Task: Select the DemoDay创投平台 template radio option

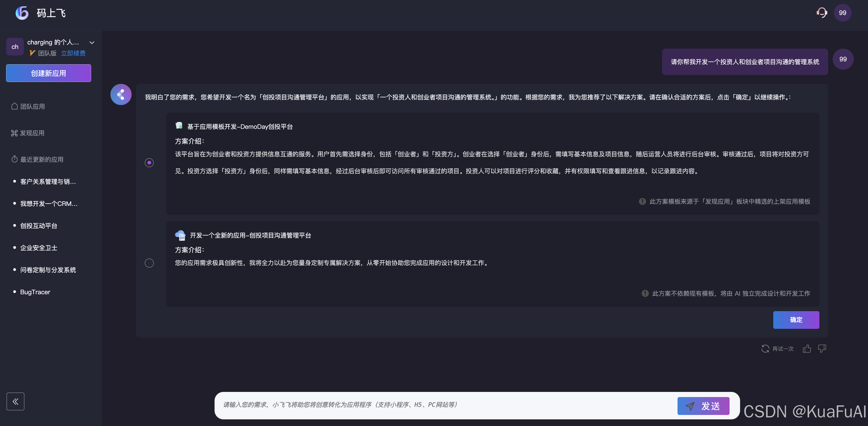Action: [149, 163]
